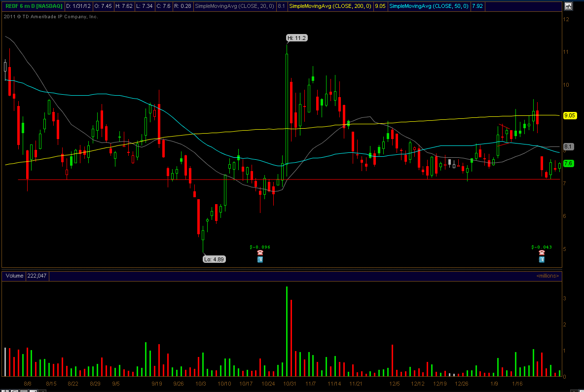Click the red phone icon under $-0.096
Image resolution: width=584 pixels, height=392 pixels.
260,252
